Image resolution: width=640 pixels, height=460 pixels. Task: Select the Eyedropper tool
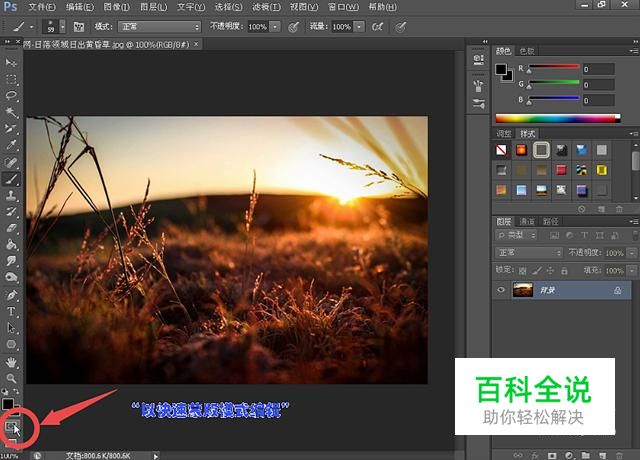[x=11, y=145]
